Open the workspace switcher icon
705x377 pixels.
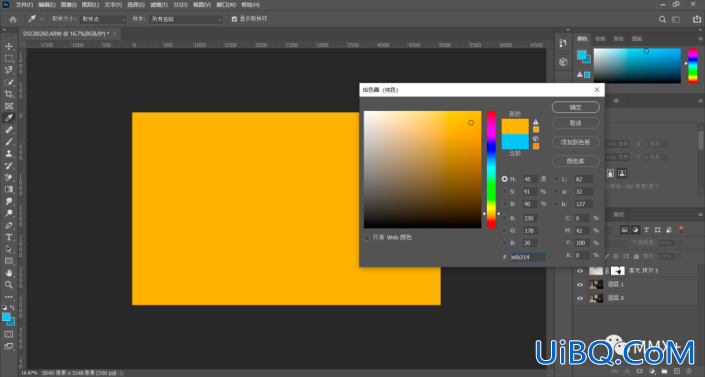[x=676, y=19]
